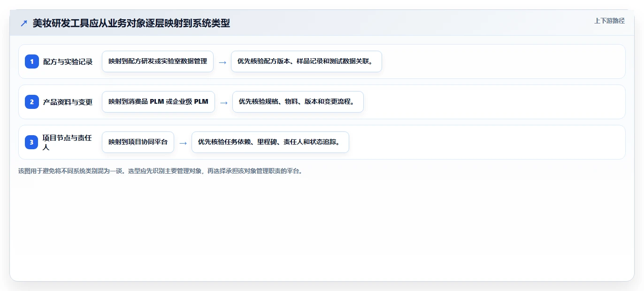Select the step 1 number badge
The image size is (644, 291).
(x=32, y=61)
